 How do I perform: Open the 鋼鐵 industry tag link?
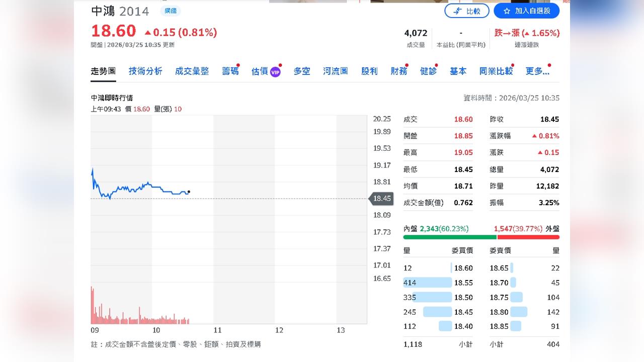[x=170, y=11]
